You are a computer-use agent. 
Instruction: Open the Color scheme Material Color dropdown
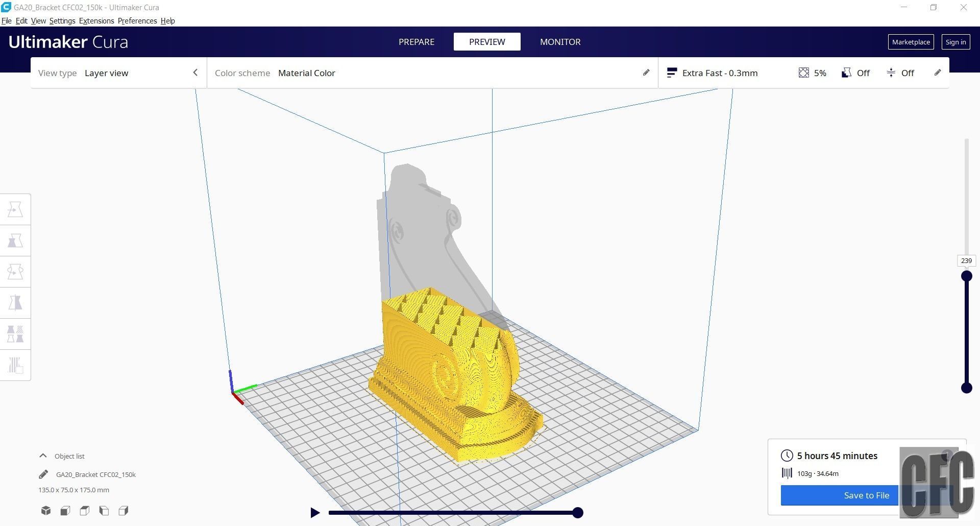coord(432,73)
